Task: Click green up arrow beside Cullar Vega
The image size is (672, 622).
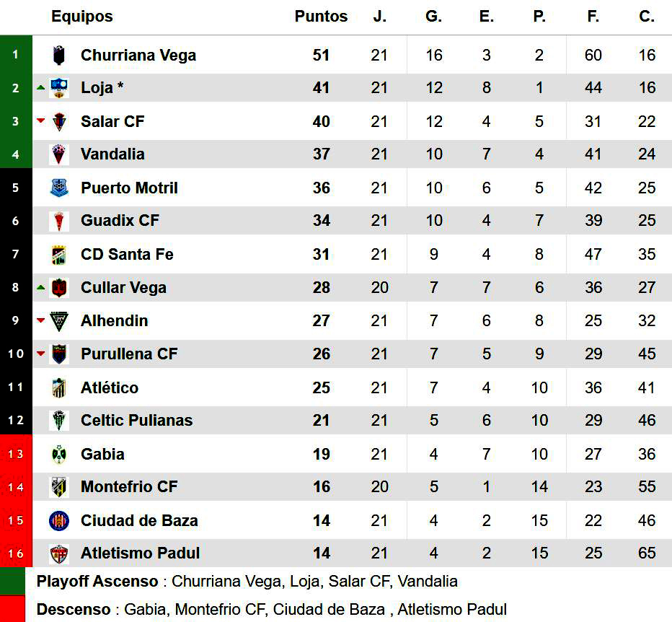Action: click(41, 287)
